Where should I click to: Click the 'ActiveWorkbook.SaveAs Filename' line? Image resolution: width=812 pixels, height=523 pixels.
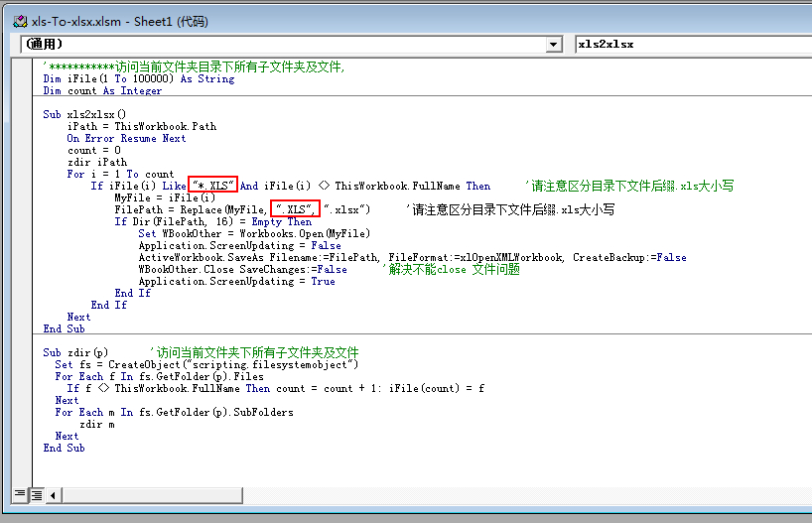point(412,257)
